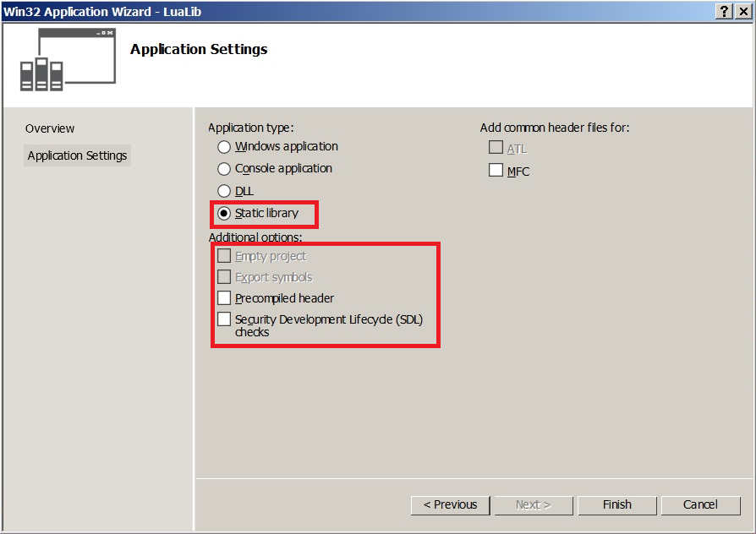This screenshot has height=534, width=756.
Task: Click the Application Settings heading text
Action: [199, 50]
